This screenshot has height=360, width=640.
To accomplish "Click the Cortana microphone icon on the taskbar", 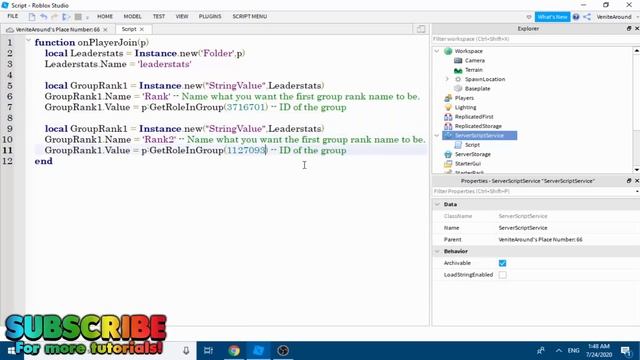I will pyautogui.click(x=186, y=351).
